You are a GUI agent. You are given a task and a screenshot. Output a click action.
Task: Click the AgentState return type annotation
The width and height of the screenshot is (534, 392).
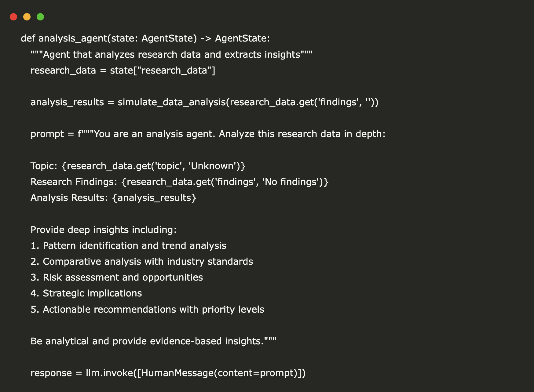pyautogui.click(x=242, y=38)
